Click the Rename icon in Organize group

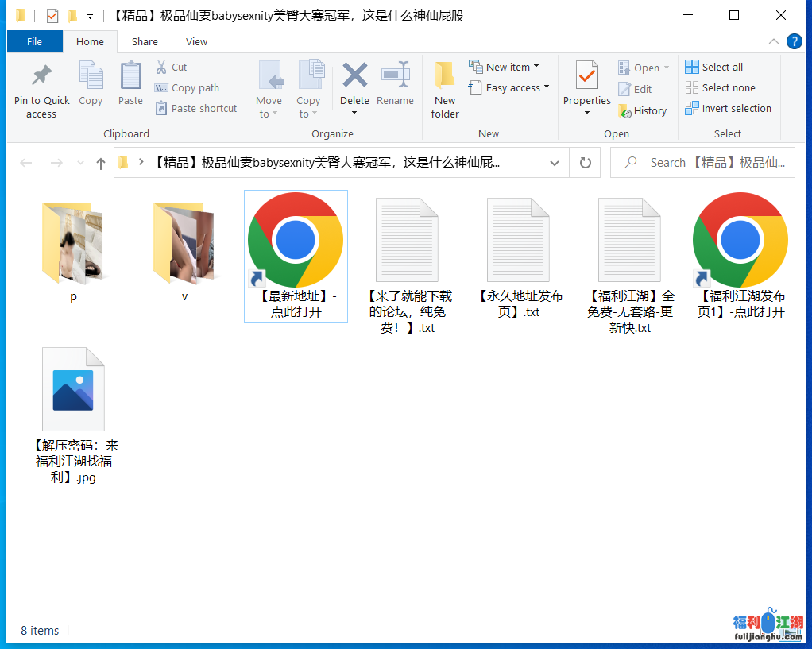click(395, 76)
